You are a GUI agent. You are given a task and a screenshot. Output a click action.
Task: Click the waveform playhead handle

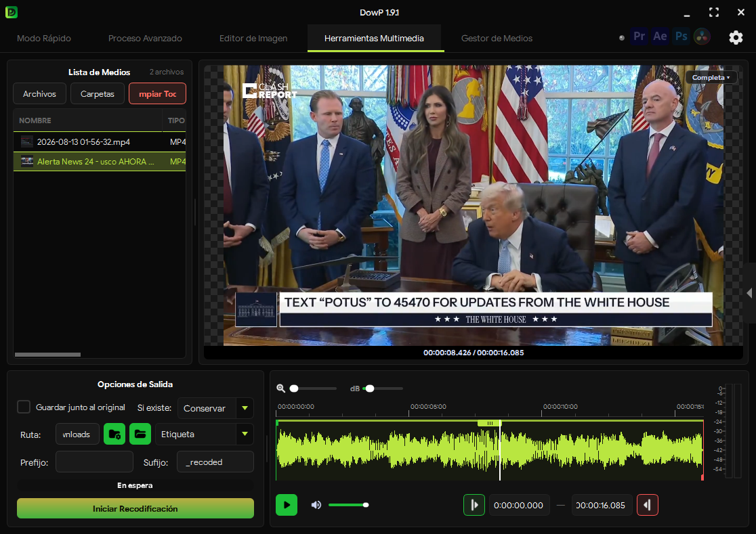pyautogui.click(x=490, y=423)
